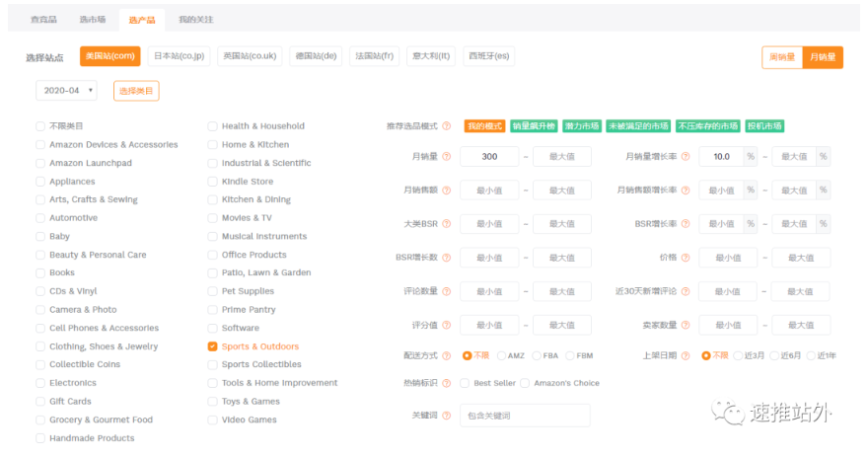868x458 pixels.
Task: Switch to 周销量 view
Action: pyautogui.click(x=782, y=57)
